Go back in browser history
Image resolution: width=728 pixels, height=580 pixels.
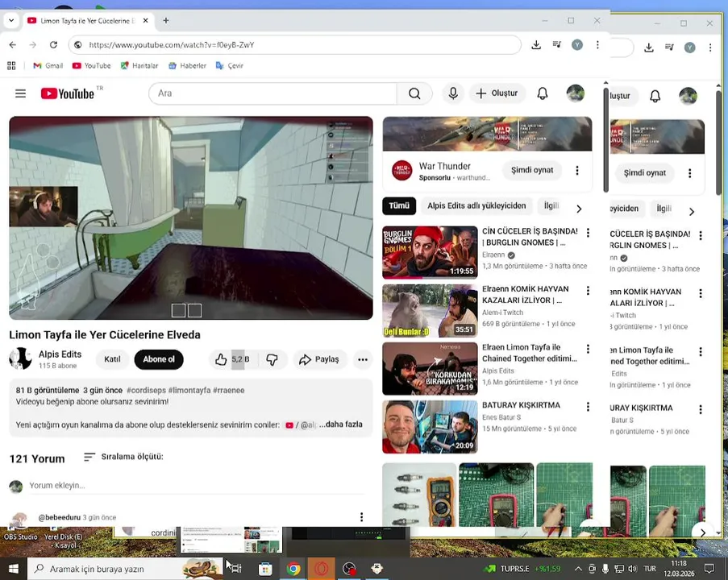tap(13, 45)
